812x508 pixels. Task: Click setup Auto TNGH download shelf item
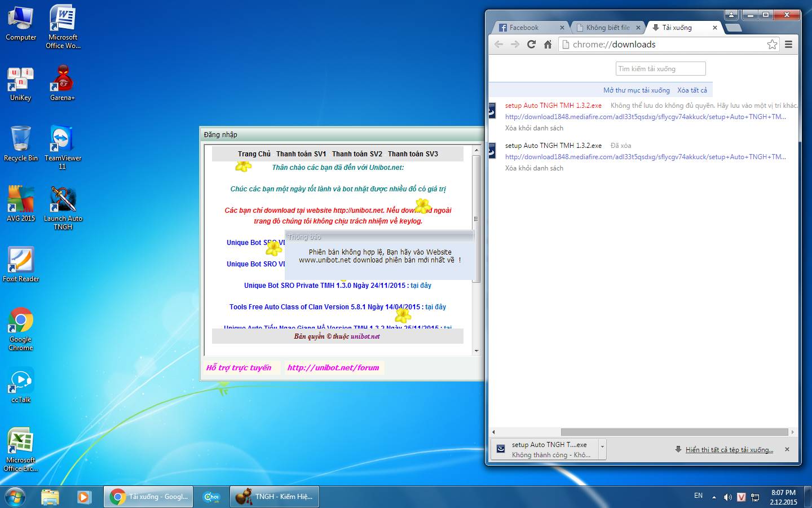[x=545, y=449]
